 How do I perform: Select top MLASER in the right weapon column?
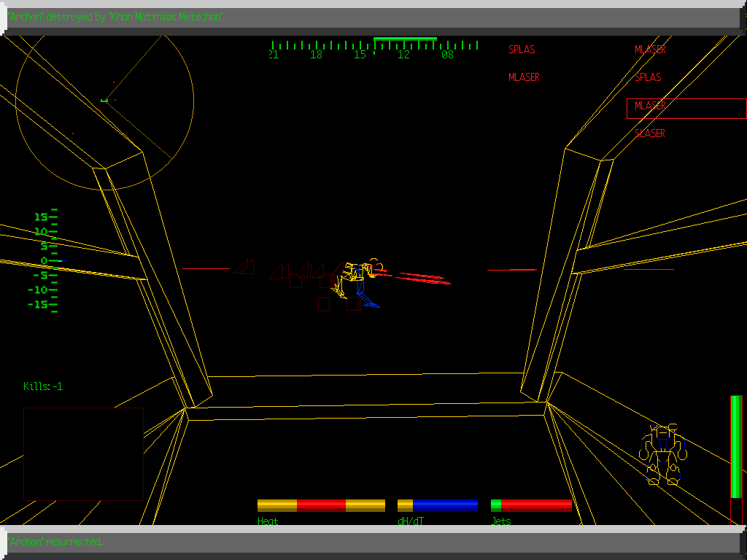coord(650,50)
